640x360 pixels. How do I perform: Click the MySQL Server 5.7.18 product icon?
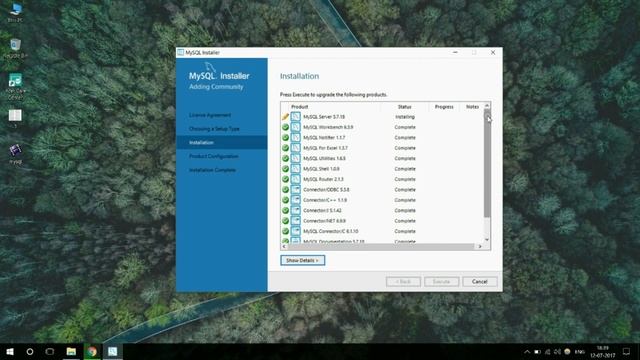(x=296, y=117)
